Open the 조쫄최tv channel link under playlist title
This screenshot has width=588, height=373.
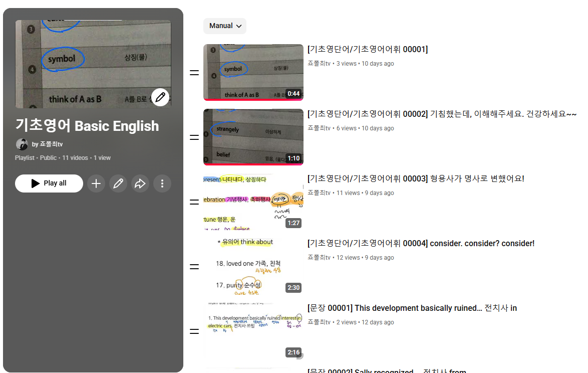[x=51, y=144]
